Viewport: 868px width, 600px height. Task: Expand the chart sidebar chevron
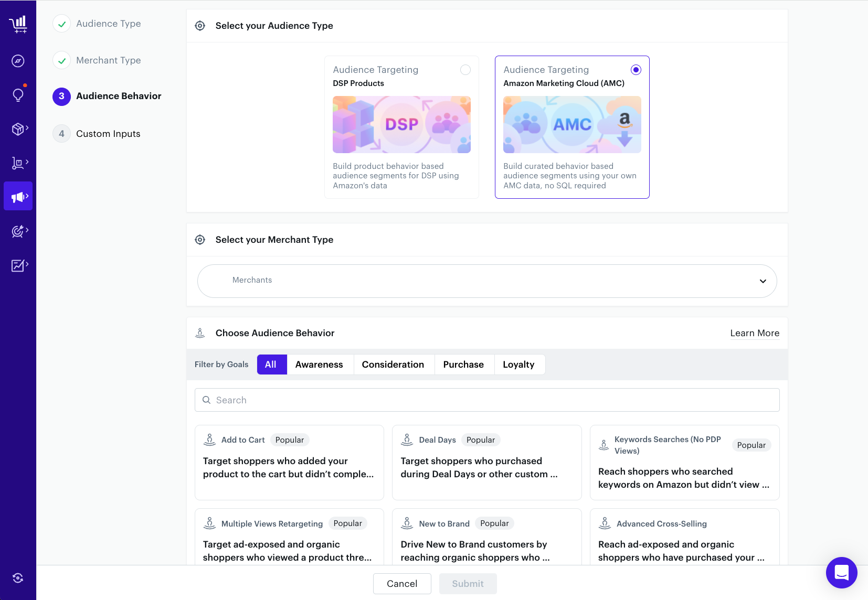pyautogui.click(x=27, y=264)
